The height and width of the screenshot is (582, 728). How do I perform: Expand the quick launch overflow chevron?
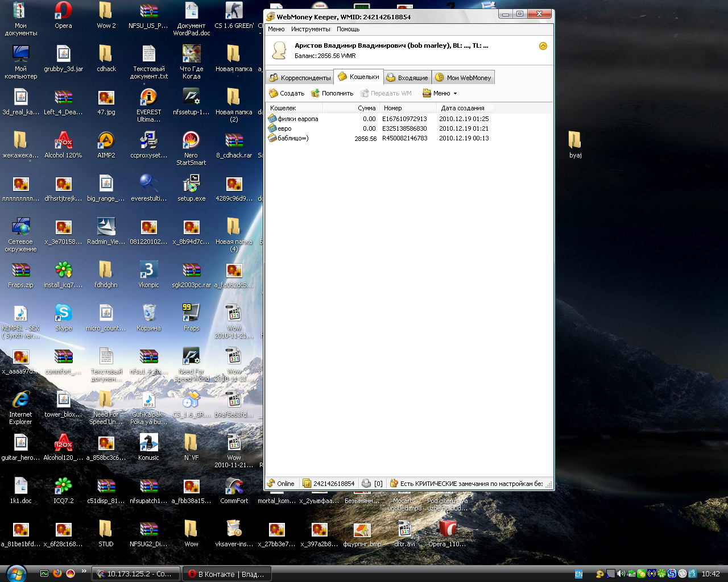click(84, 571)
